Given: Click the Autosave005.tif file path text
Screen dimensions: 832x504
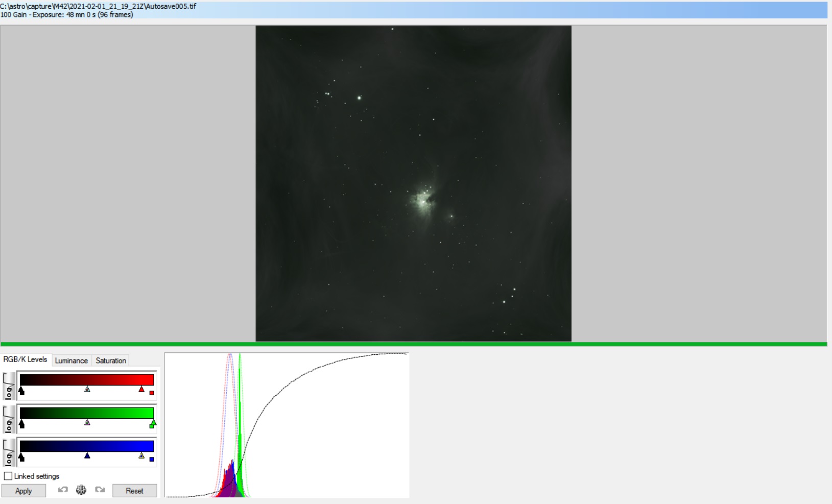Looking at the screenshot, I should pos(98,6).
